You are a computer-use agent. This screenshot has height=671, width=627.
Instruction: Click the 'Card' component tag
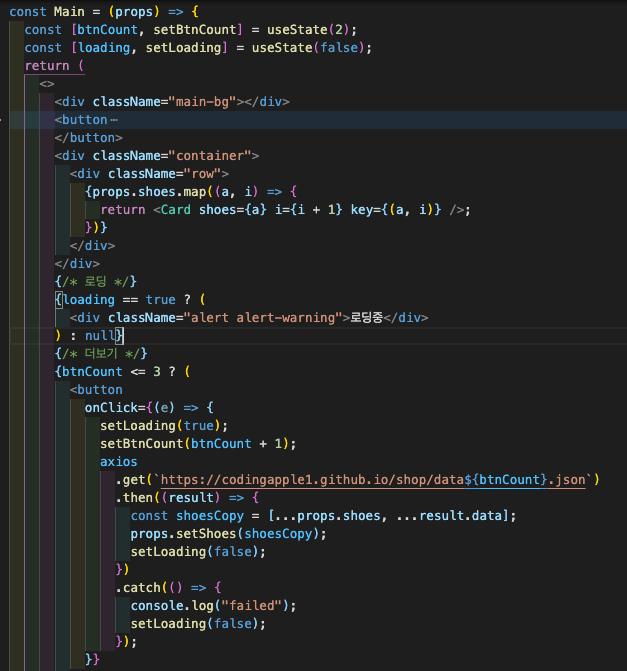pyautogui.click(x=176, y=210)
